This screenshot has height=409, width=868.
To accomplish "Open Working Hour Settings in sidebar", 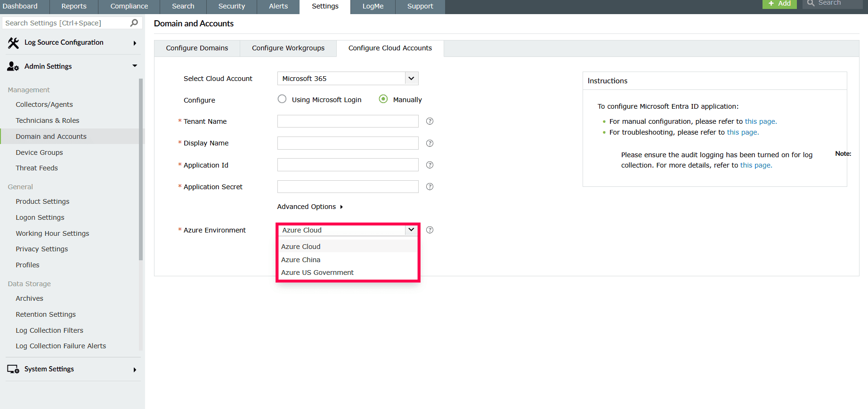I will click(52, 233).
